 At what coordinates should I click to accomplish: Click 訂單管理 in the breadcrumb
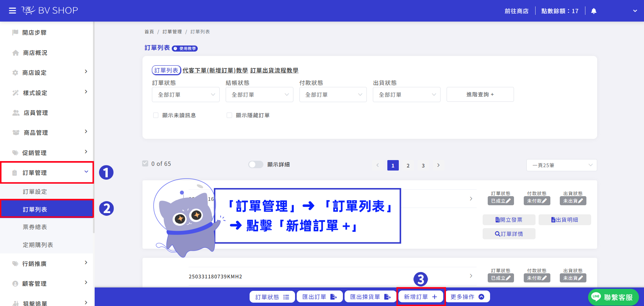pyautogui.click(x=172, y=32)
